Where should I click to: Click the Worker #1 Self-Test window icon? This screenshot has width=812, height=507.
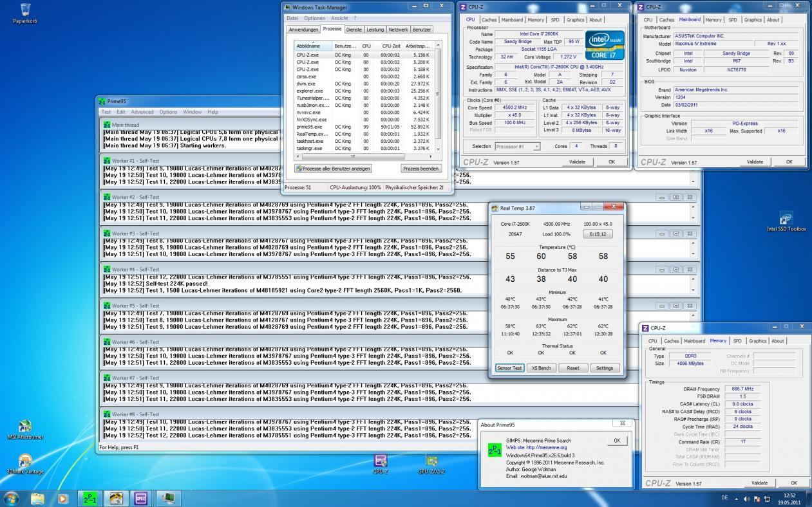click(x=107, y=161)
